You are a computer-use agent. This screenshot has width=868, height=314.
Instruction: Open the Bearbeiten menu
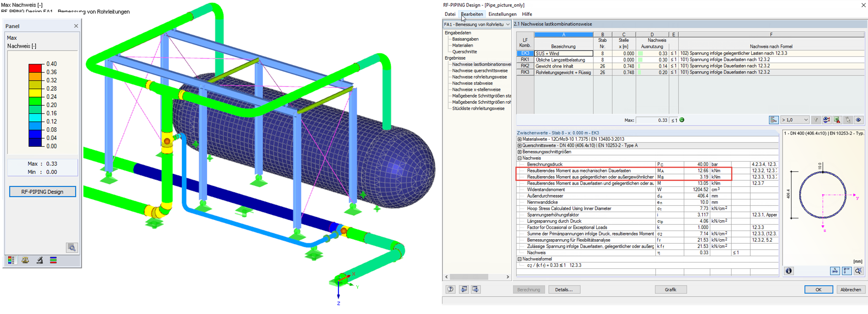pyautogui.click(x=472, y=14)
